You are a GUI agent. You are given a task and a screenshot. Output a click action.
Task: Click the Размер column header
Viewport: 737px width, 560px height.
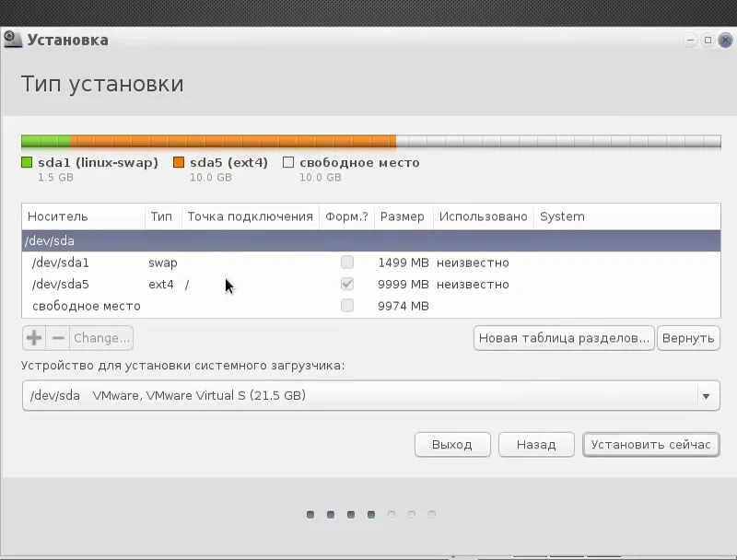pos(404,216)
